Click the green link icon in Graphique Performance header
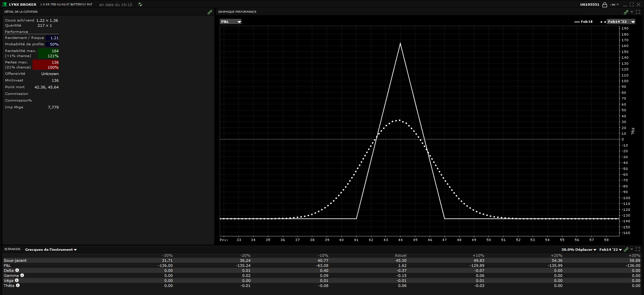 click(626, 12)
